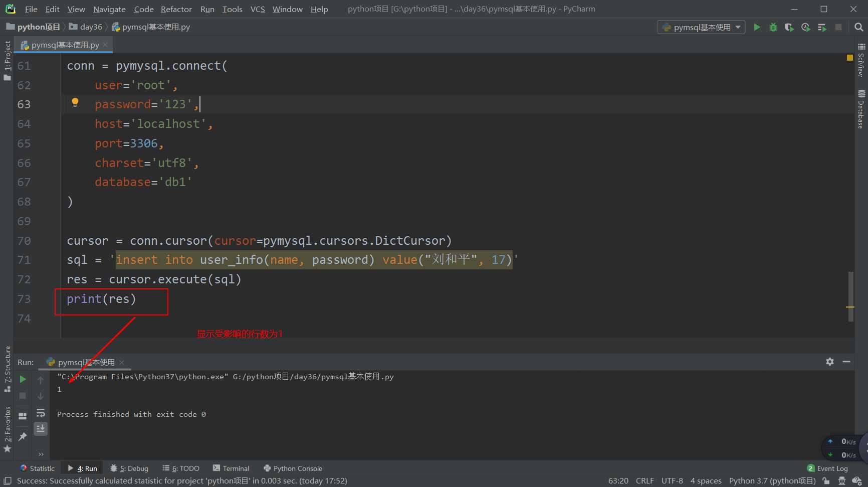Viewport: 868px width, 487px height.
Task: Toggle the read-only lock icon in status bar
Action: pyautogui.click(x=826, y=480)
